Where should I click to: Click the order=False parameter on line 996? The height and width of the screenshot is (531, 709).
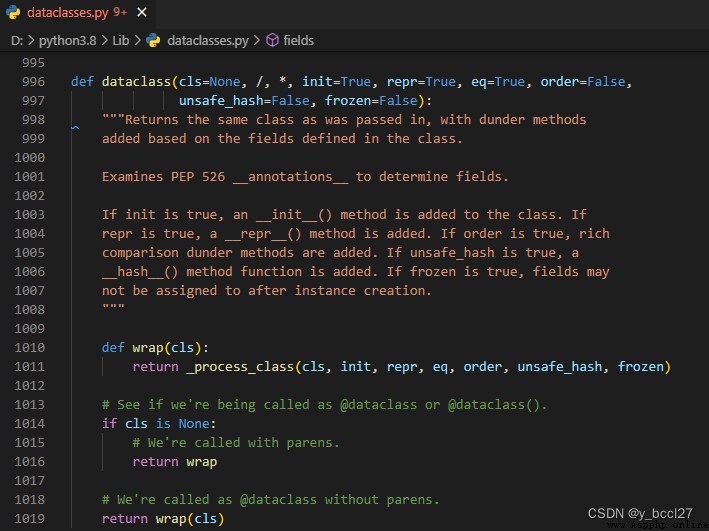point(583,82)
